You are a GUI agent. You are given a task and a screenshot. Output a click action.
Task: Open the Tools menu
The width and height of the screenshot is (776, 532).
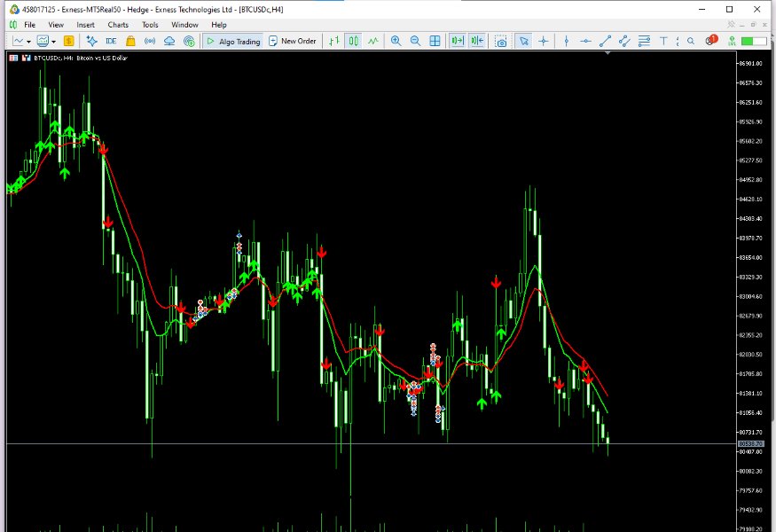point(150,25)
